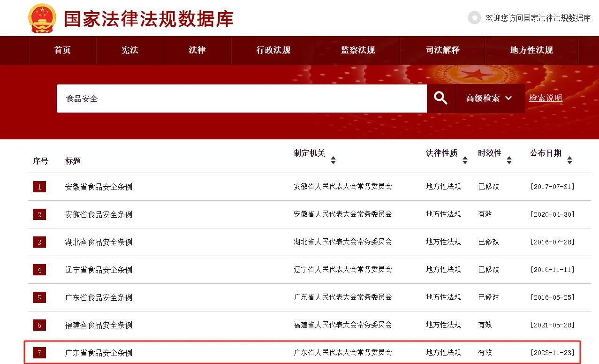Viewport: 599px width, 364px height.
Task: Open the 检索说明 search instructions link
Action: [x=546, y=98]
